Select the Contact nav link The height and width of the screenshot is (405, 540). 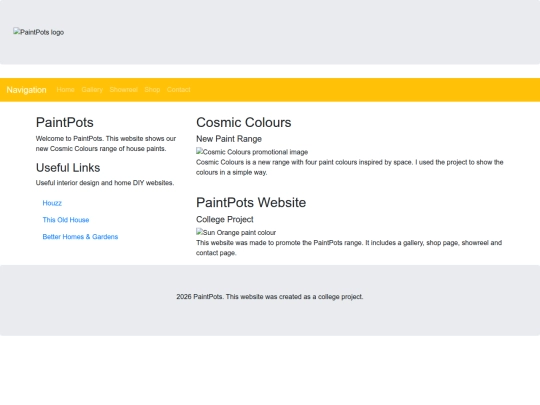(x=178, y=90)
